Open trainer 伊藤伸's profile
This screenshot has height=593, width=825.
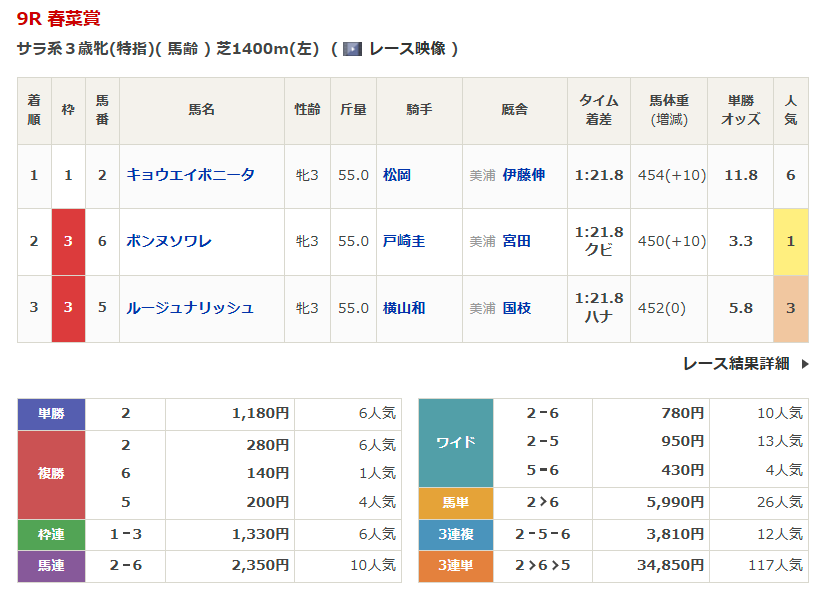click(x=524, y=175)
